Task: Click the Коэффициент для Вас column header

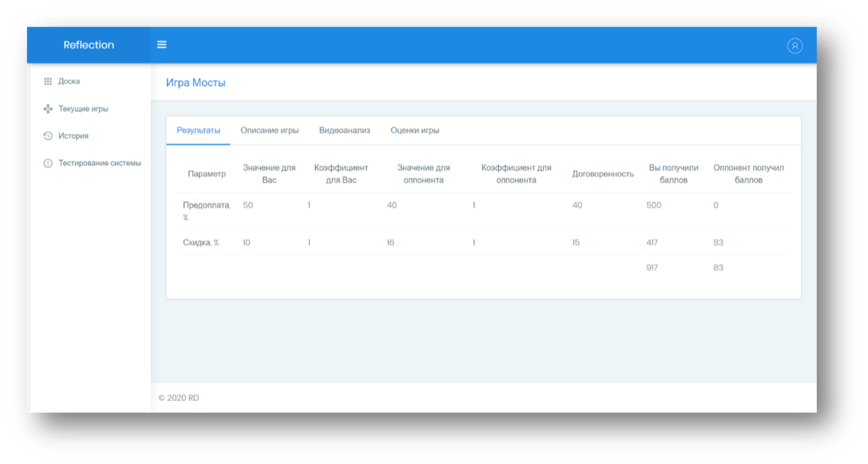Action: click(x=341, y=174)
